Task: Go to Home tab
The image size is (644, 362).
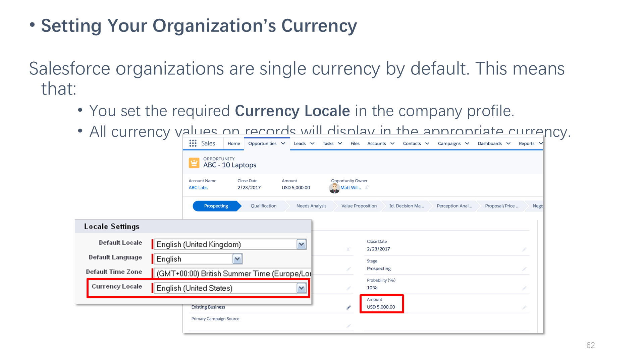Action: (234, 143)
